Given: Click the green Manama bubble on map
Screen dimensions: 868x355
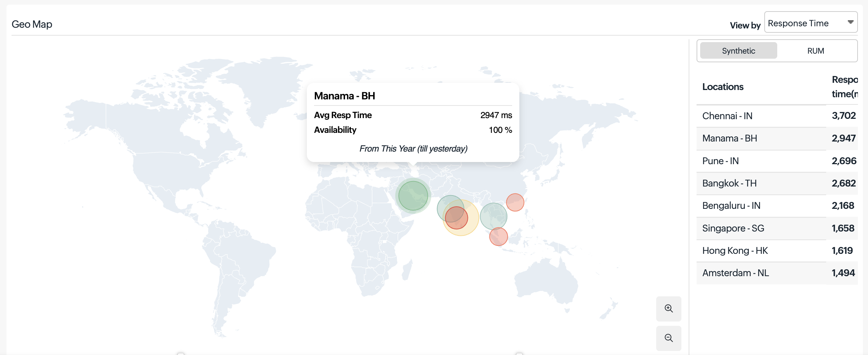Looking at the screenshot, I should pos(413,196).
